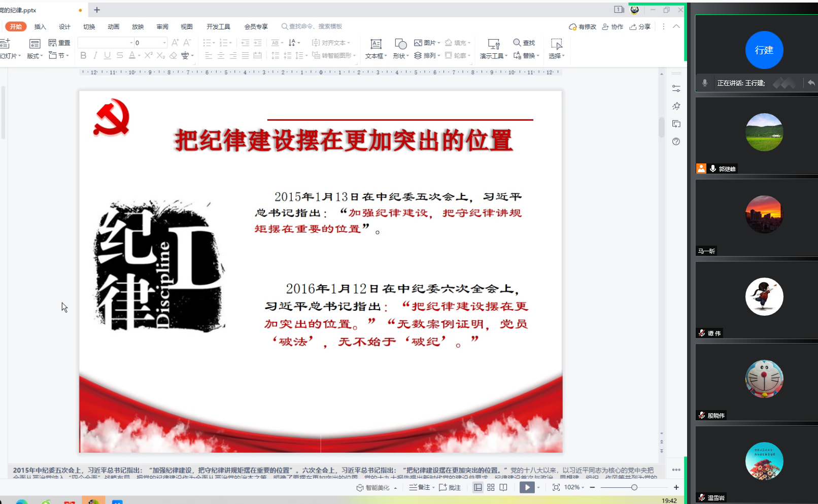Viewport: 818px width, 504px height.
Task: Click the 协作 collaborate button
Action: point(612,26)
